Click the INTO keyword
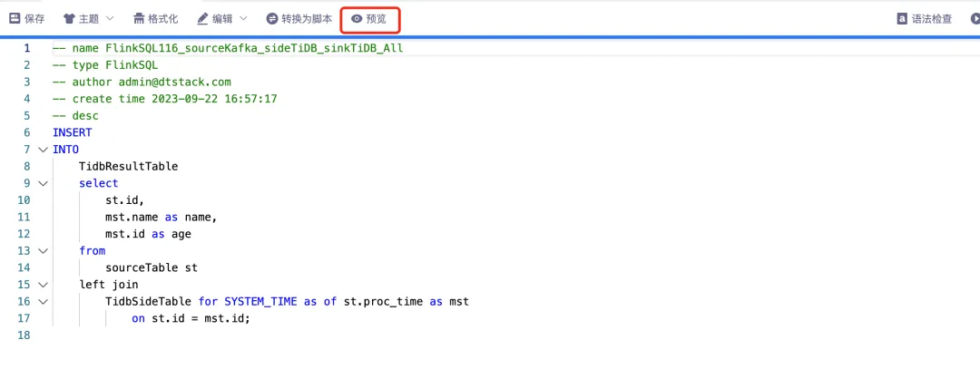980x369 pixels. click(x=65, y=150)
